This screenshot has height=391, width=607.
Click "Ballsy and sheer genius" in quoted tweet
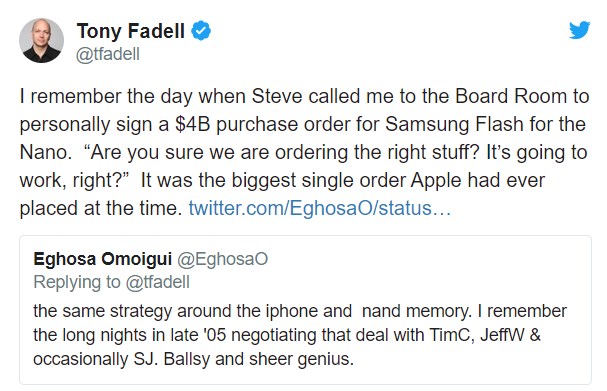pos(259,359)
